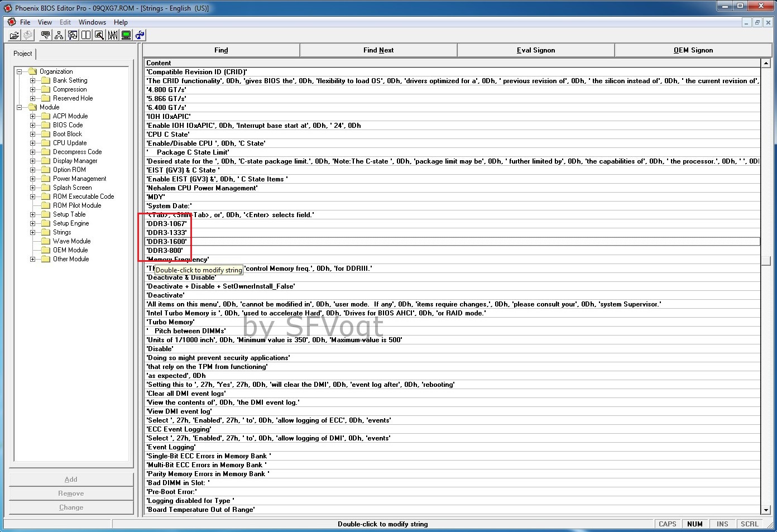Click the Content column header
Screen dimensions: 777x532
(452, 63)
